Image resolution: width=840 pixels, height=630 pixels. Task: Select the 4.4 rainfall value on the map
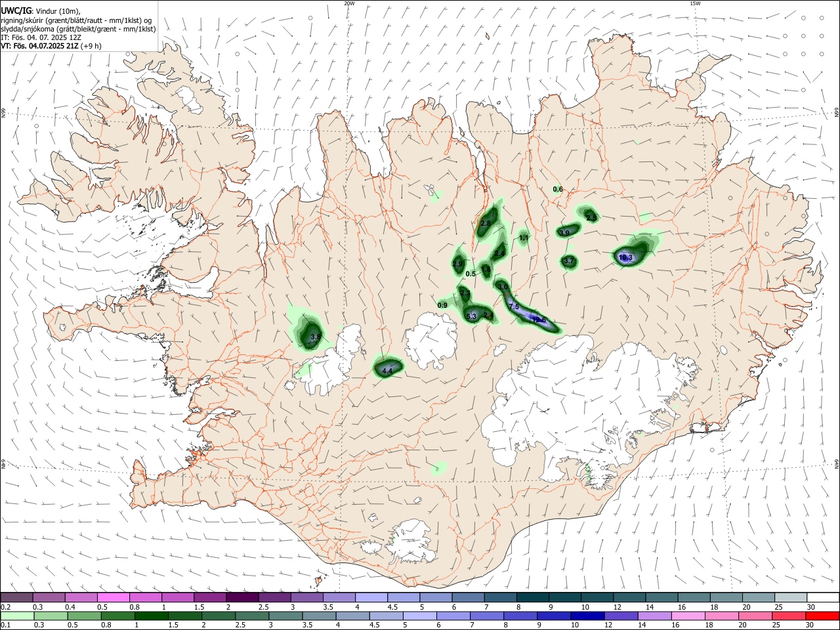(x=387, y=371)
